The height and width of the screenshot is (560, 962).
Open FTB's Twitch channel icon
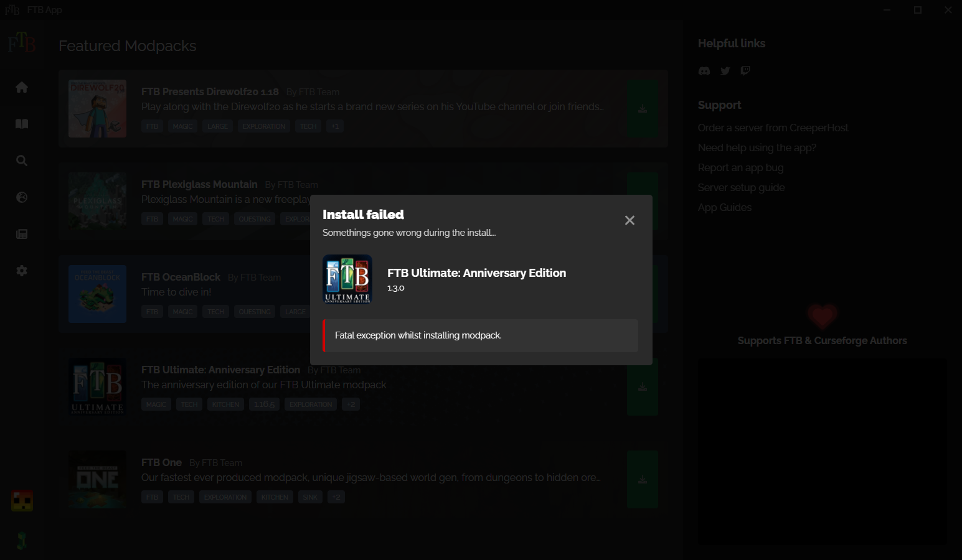click(745, 70)
